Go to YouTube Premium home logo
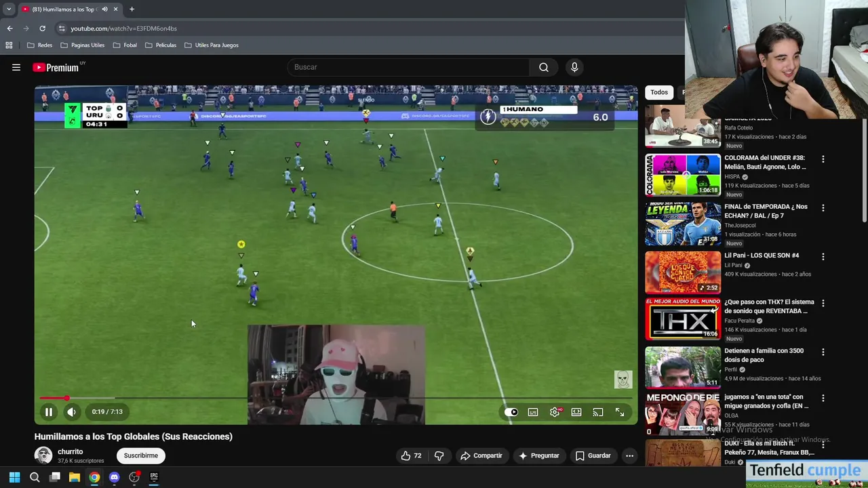The image size is (868, 488). pyautogui.click(x=56, y=67)
